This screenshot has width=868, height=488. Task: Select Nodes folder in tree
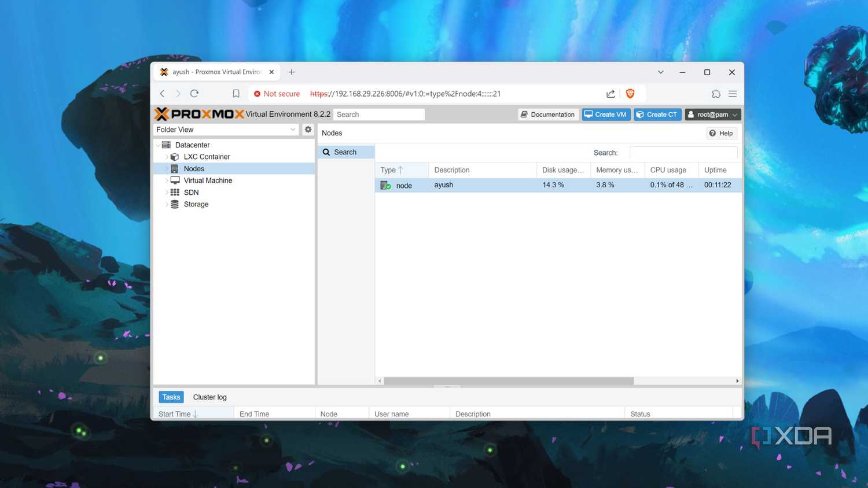pos(194,169)
